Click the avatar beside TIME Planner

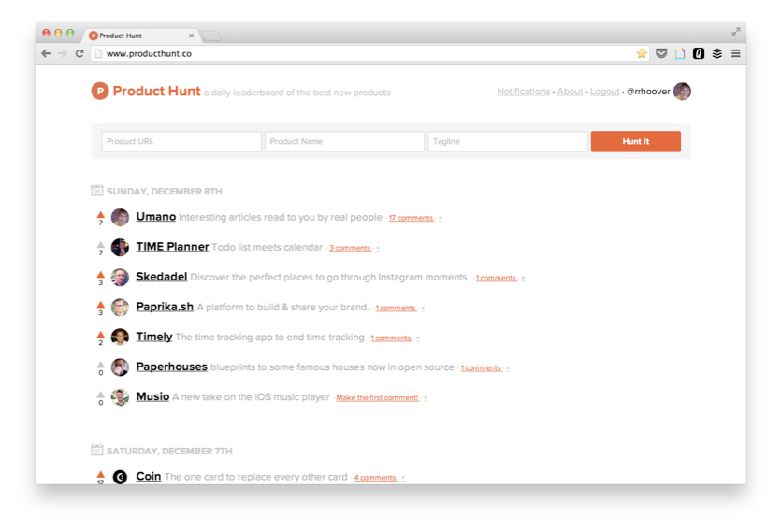click(x=120, y=247)
